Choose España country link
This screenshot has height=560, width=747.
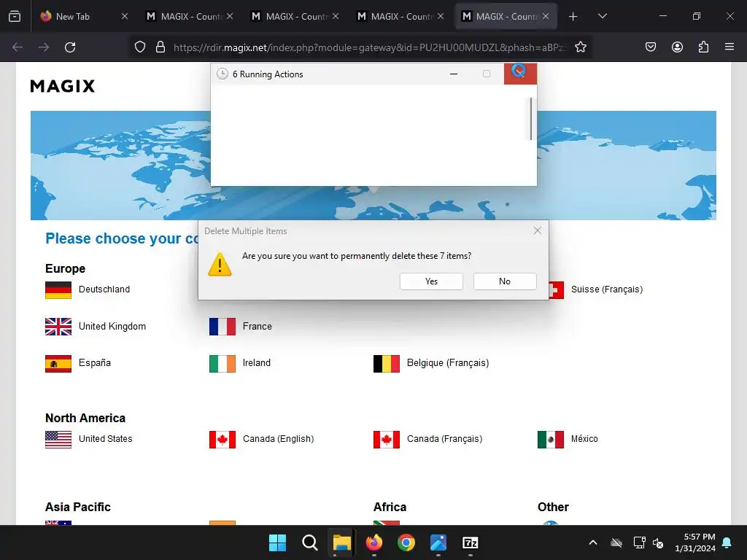(94, 363)
